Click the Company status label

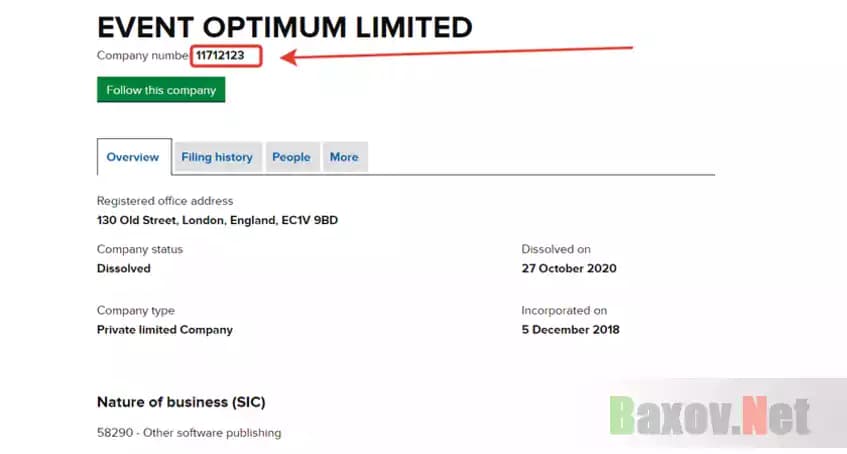(x=140, y=249)
